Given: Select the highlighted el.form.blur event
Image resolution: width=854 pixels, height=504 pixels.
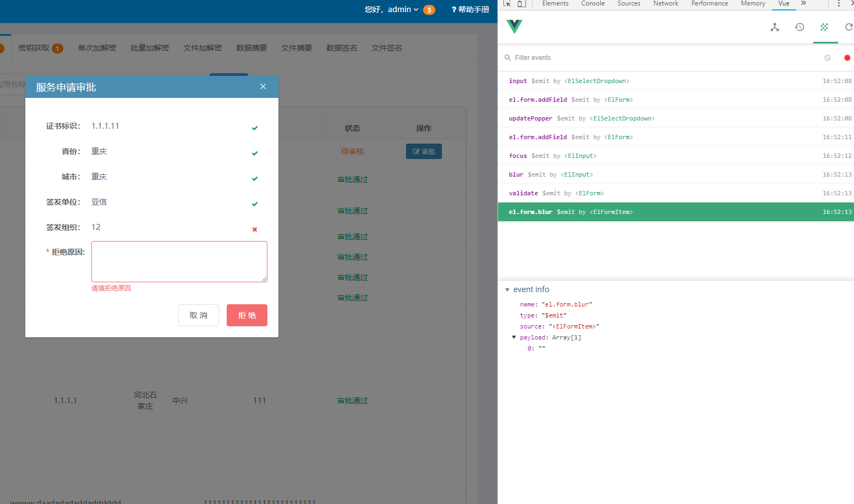Looking at the screenshot, I should 676,212.
